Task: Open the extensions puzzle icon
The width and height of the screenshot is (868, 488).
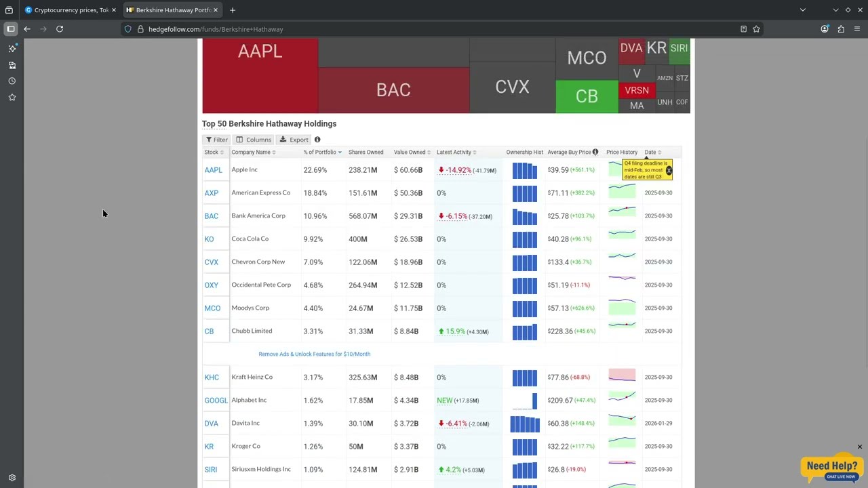Action: pyautogui.click(x=841, y=29)
